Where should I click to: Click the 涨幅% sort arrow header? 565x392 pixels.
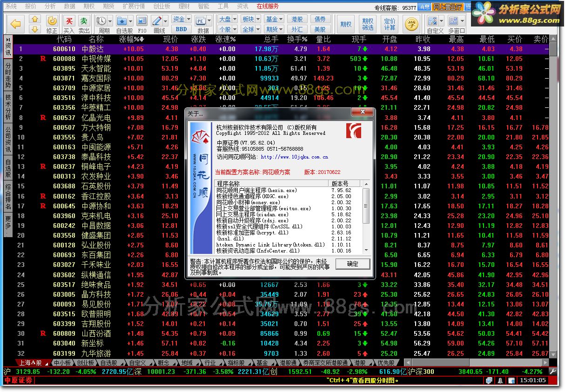[x=132, y=39]
